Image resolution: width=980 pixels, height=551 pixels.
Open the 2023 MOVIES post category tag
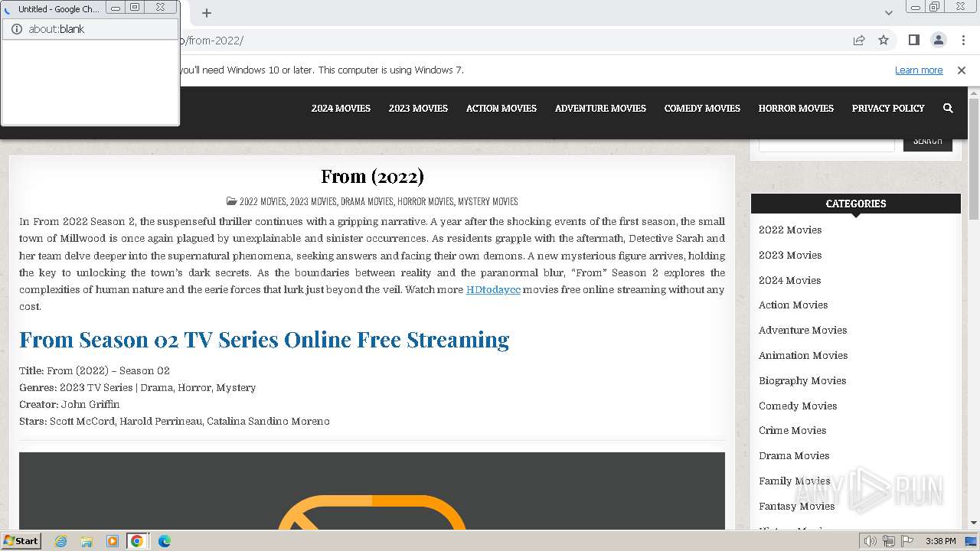point(313,202)
